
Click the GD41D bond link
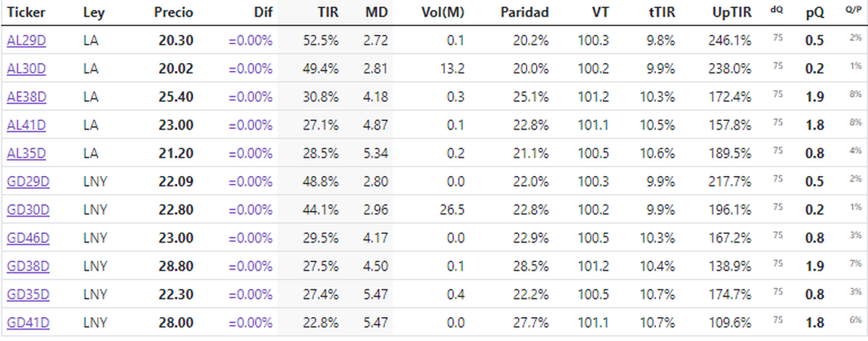(x=27, y=323)
